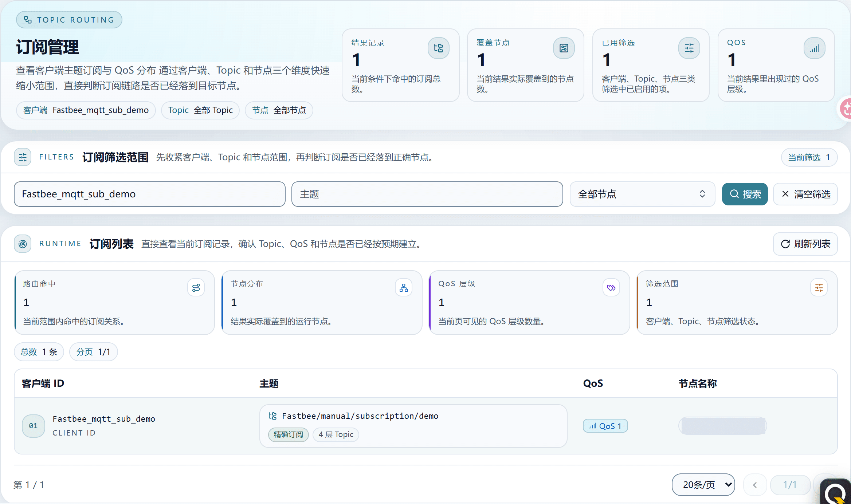Click the QoS 层级 tag icon

(x=611, y=288)
